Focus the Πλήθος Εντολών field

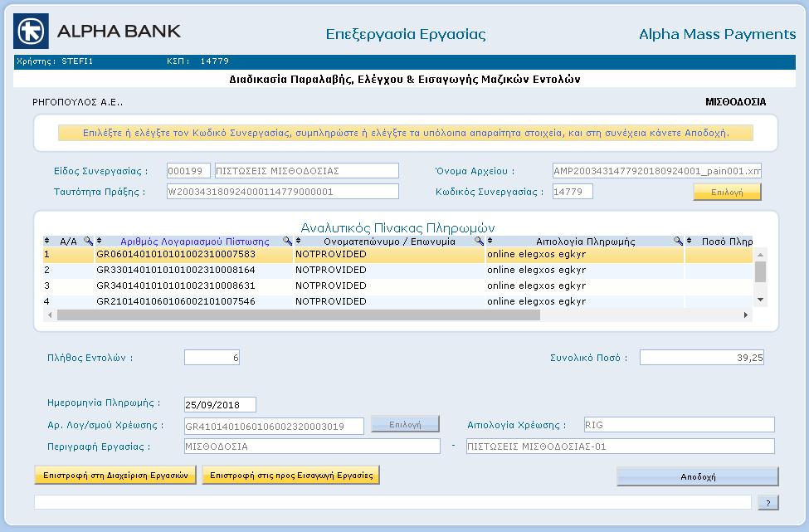[212, 358]
